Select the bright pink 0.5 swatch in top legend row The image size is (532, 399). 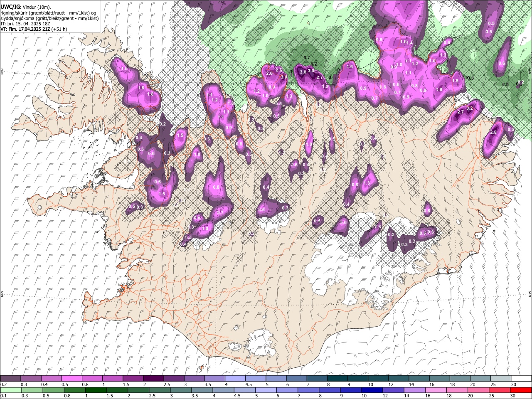click(72, 379)
